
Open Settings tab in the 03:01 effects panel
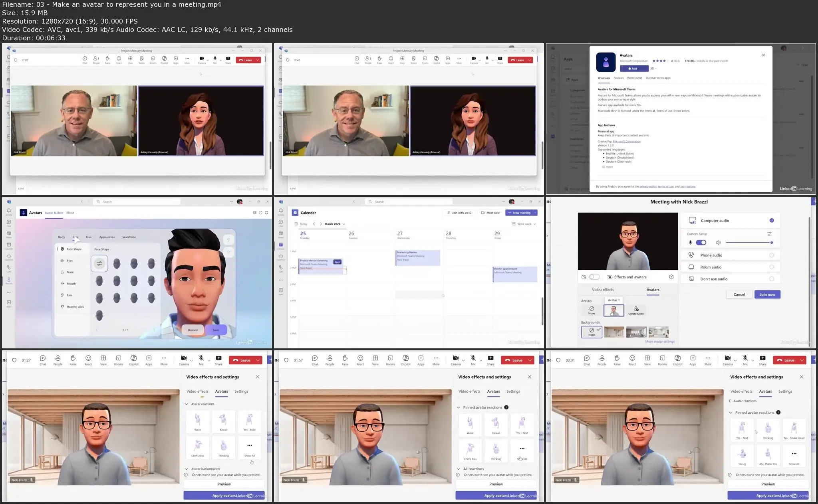(785, 391)
